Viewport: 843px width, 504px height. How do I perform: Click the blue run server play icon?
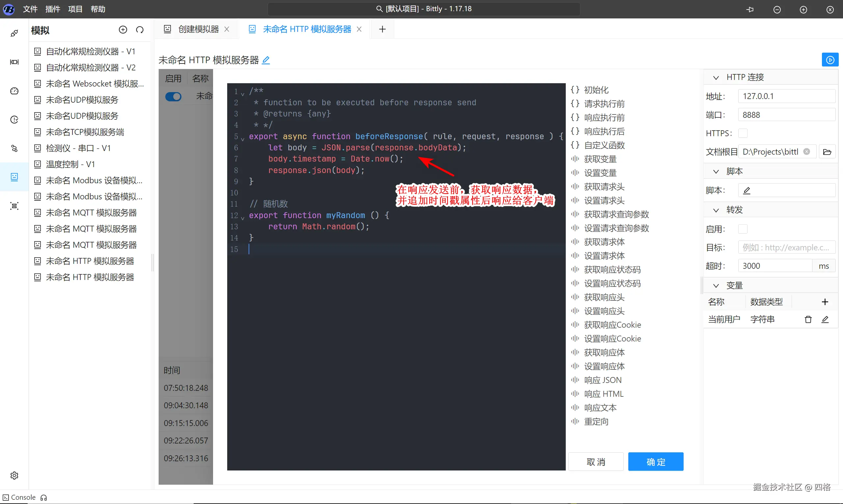(830, 60)
